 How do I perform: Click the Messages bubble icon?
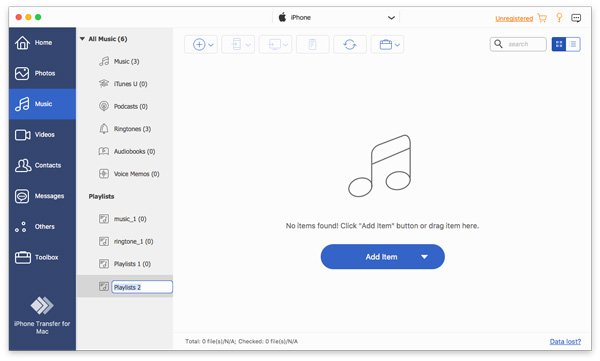22,196
